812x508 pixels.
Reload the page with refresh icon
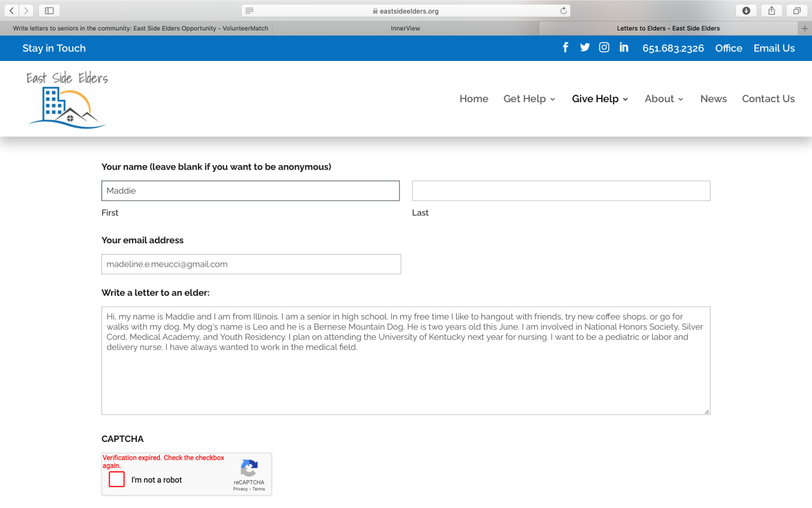563,11
